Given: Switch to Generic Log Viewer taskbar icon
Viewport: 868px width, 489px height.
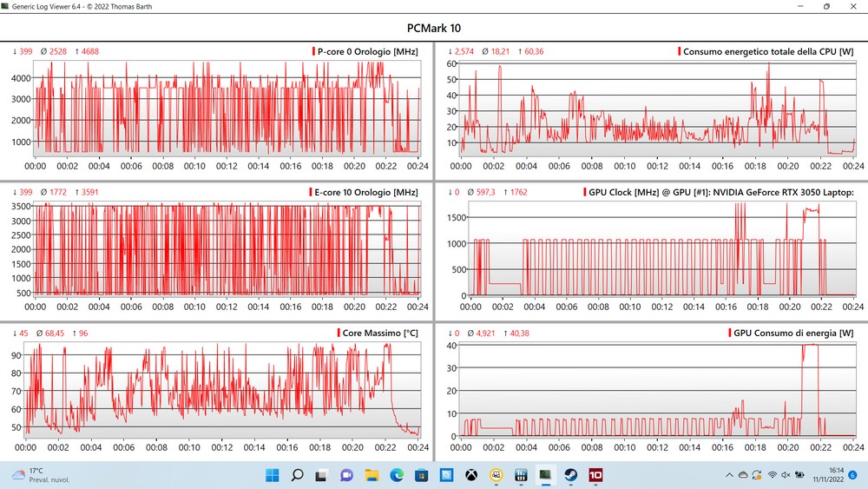Looking at the screenshot, I should 546,475.
